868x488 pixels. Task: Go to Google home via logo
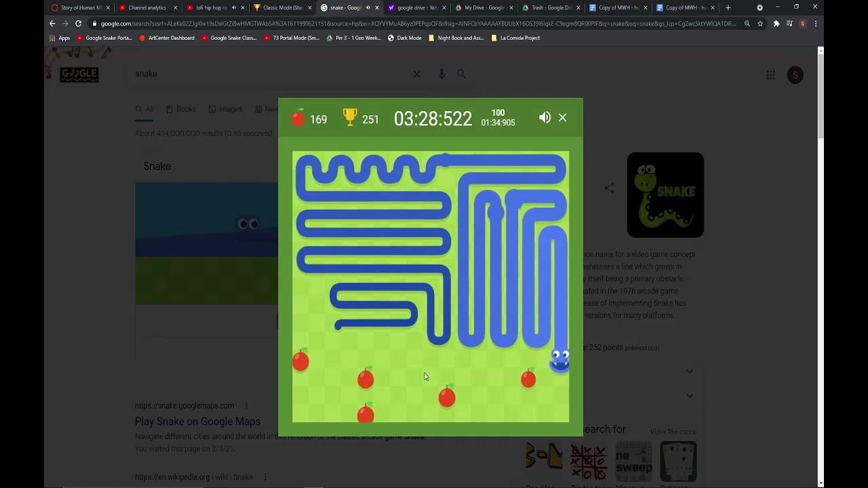pos(79,75)
